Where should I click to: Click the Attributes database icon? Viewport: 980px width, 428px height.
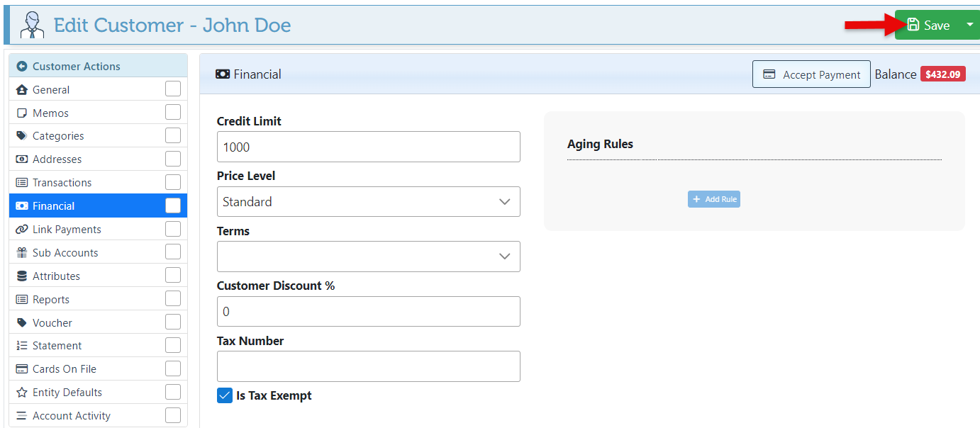[22, 276]
